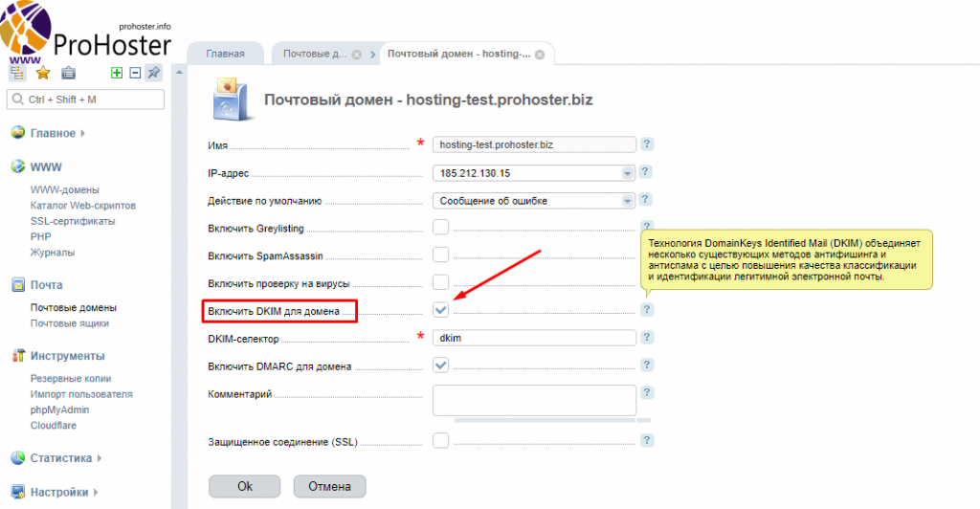Close the 'Почтовый домен - hosting-...' tab
The width and height of the screenshot is (980, 509).
[x=539, y=55]
